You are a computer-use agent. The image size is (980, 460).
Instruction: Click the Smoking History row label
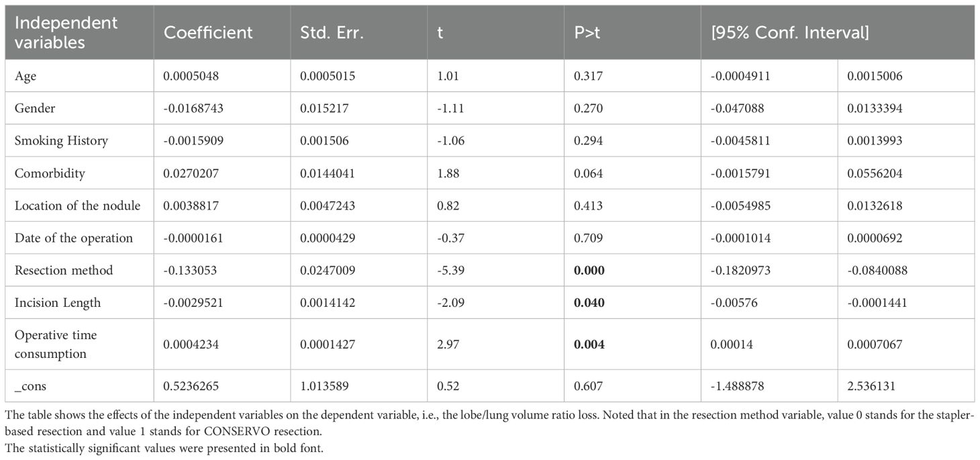(x=61, y=141)
